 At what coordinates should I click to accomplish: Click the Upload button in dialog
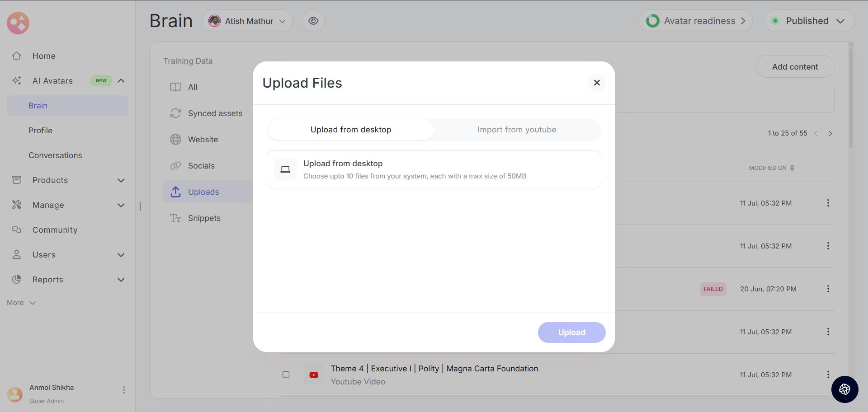click(571, 332)
